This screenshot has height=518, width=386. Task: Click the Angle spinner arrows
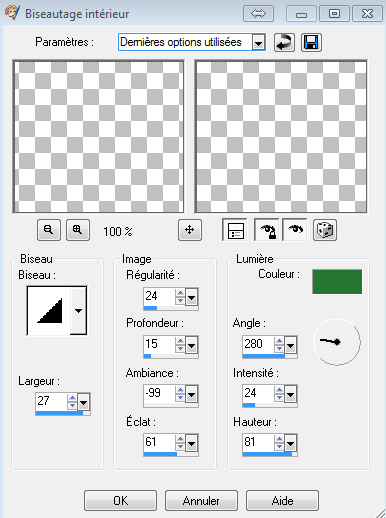[279, 345]
